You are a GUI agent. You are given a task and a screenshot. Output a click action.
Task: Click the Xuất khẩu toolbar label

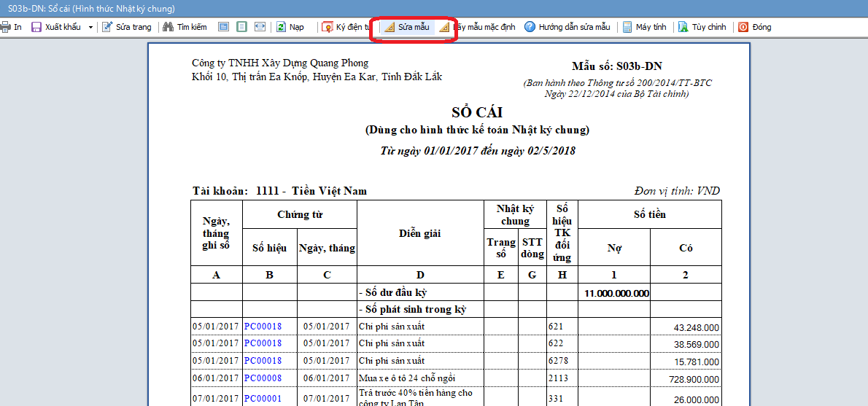pyautogui.click(x=63, y=26)
